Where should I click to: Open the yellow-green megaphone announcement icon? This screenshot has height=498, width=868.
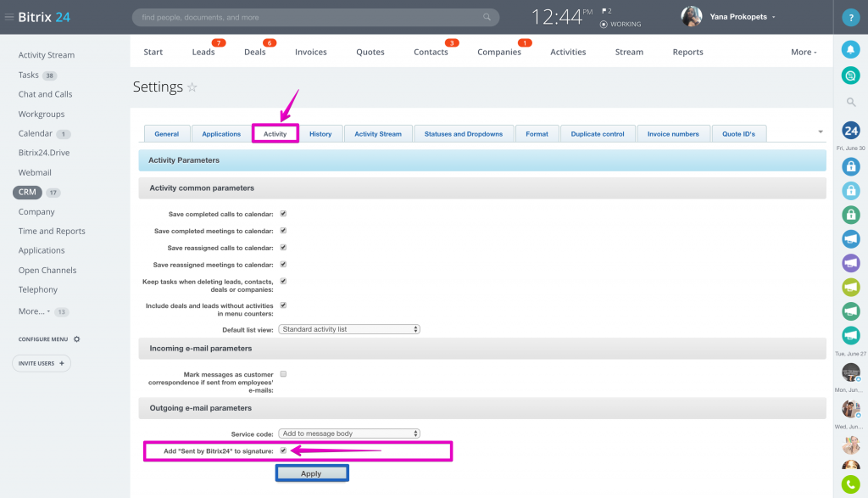click(x=851, y=287)
